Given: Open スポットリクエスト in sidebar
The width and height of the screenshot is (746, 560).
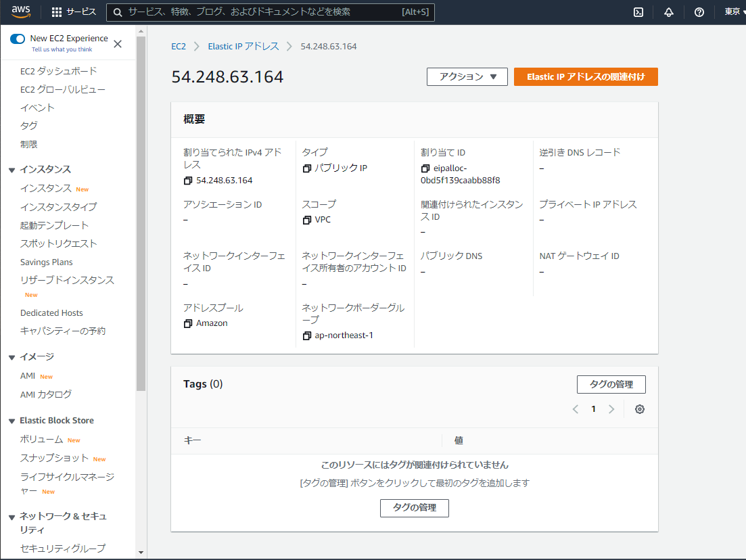Looking at the screenshot, I should (x=59, y=243).
